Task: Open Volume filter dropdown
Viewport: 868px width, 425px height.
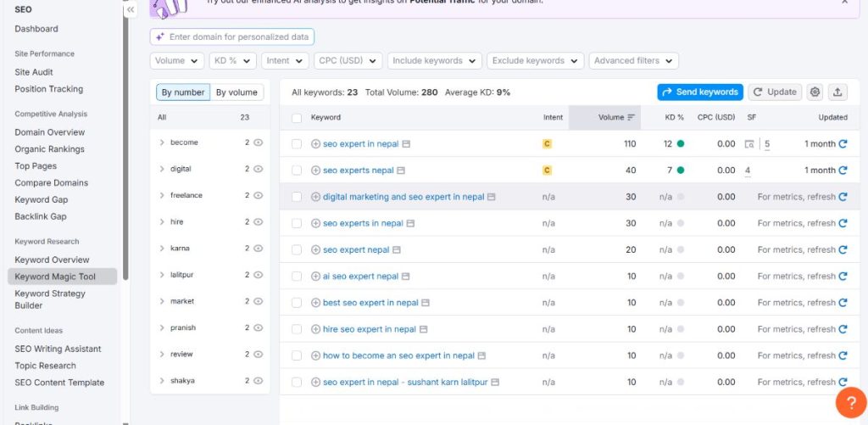Action: pos(177,61)
